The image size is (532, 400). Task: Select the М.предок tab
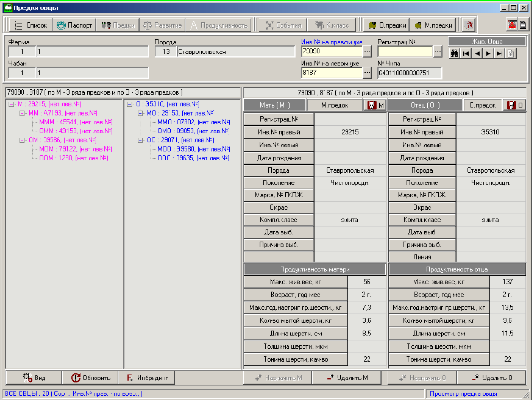click(x=334, y=105)
